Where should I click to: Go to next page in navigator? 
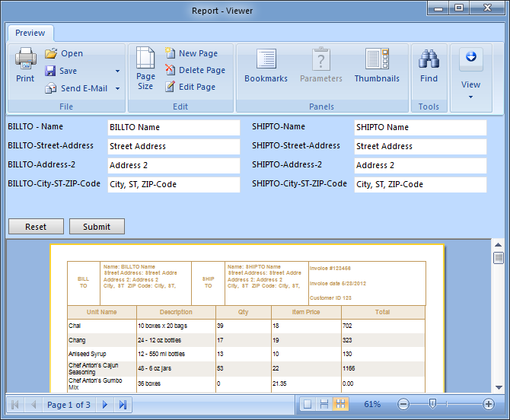coord(105,405)
